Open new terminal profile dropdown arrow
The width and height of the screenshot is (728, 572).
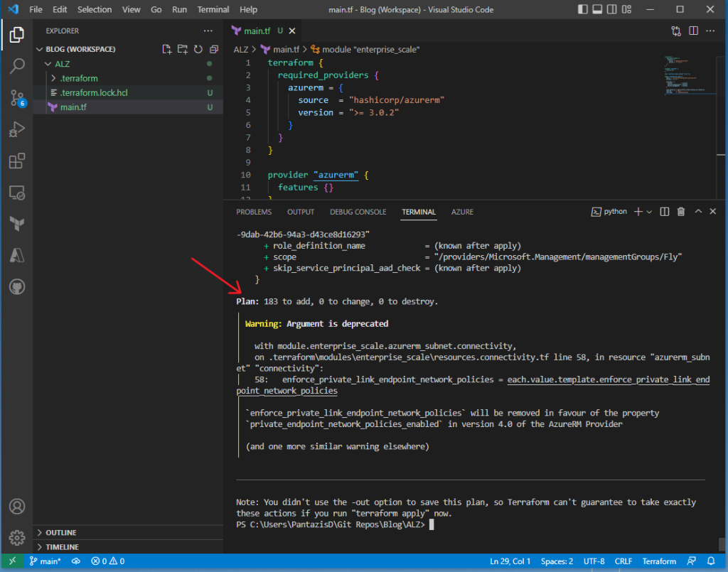(x=649, y=212)
